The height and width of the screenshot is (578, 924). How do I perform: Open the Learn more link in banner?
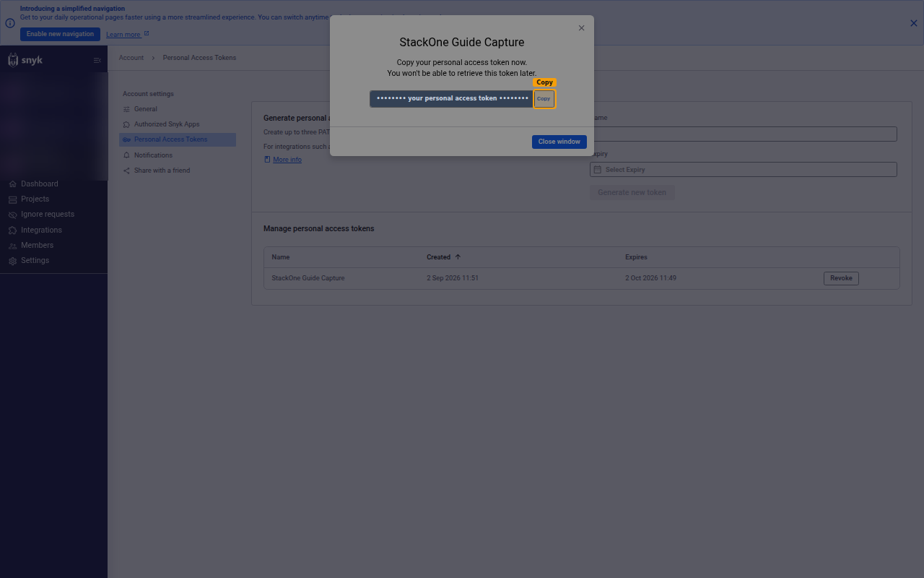(123, 35)
